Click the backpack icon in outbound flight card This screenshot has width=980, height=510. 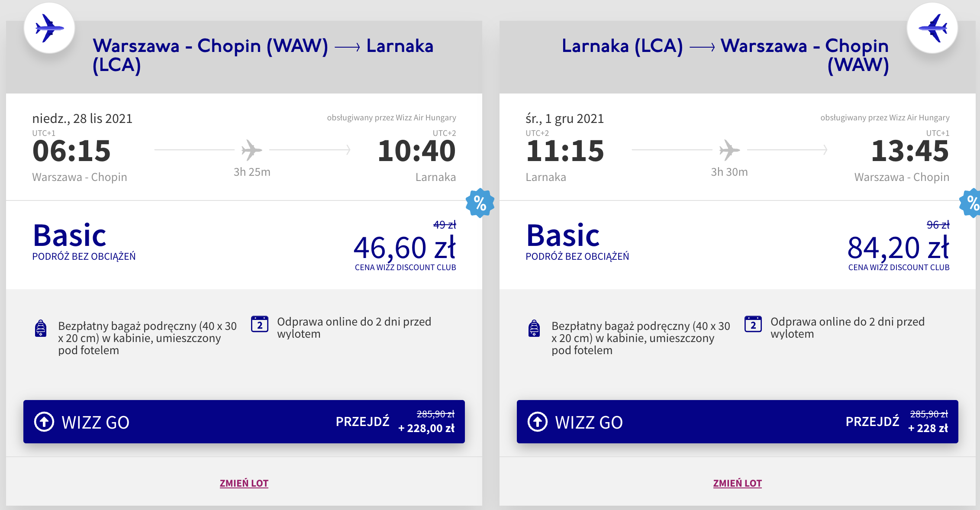pyautogui.click(x=41, y=328)
